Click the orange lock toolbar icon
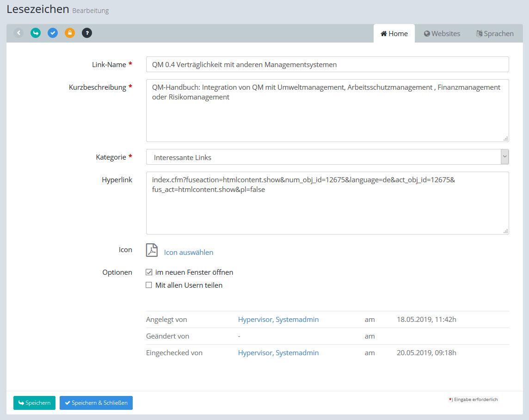 tap(70, 33)
